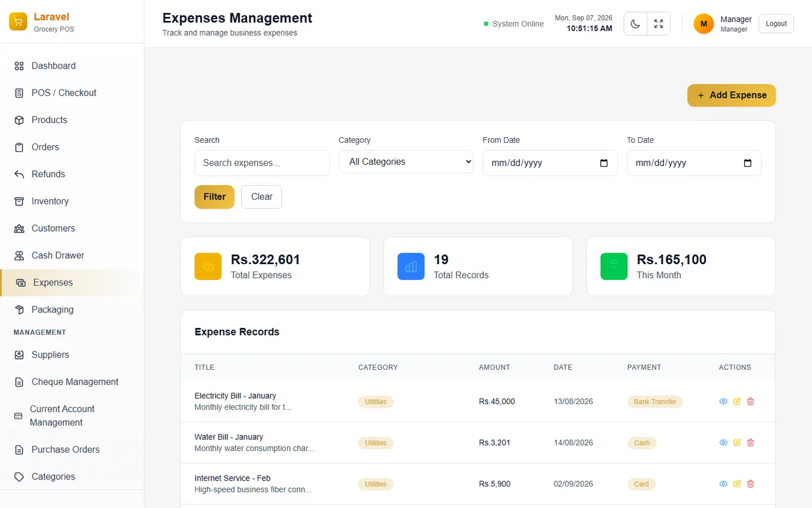Click the Laravel shopping cart logo
This screenshot has width=812, height=508.
[x=18, y=21]
